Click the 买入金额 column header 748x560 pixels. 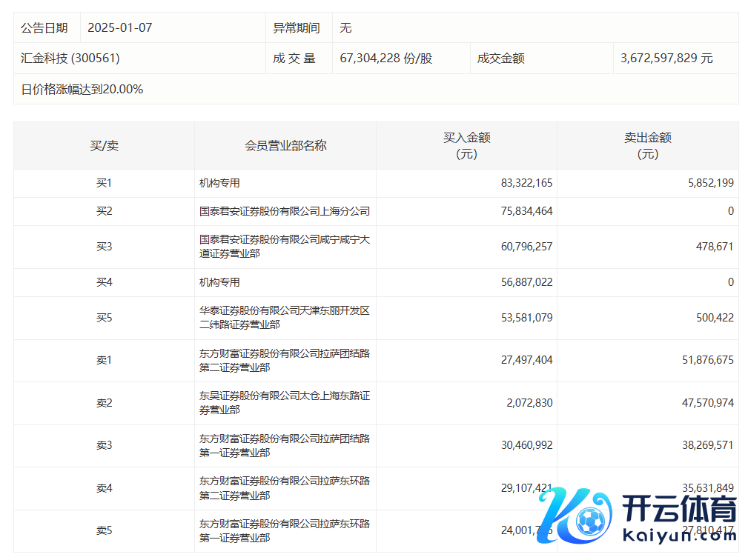[x=466, y=146]
